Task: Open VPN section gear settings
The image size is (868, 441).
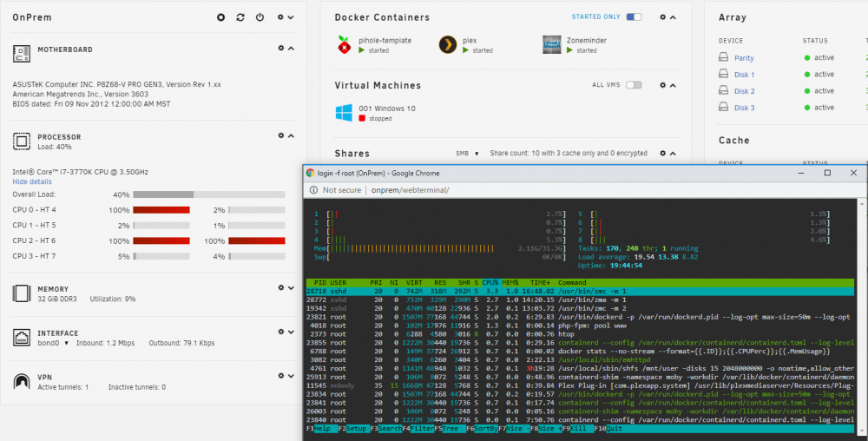Action: click(x=280, y=376)
